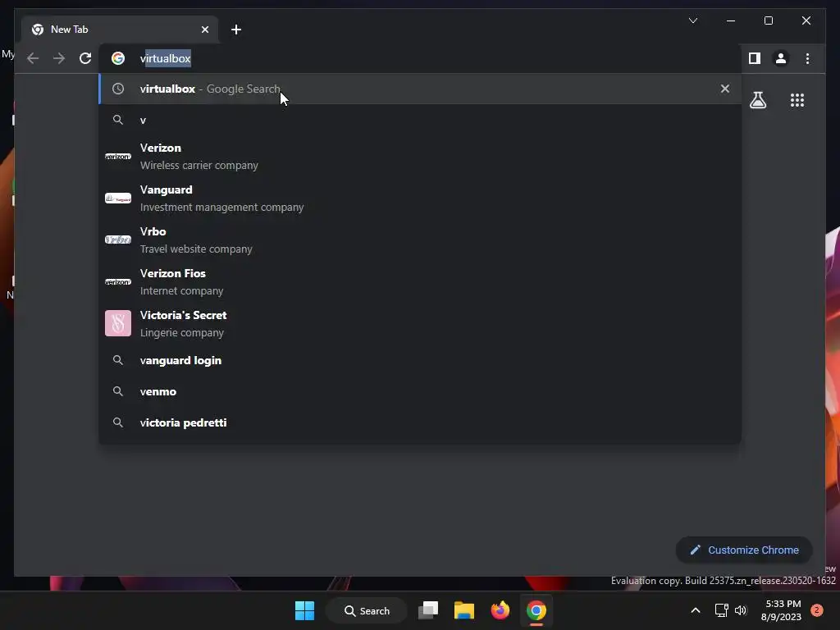Select the Verizon wireless carrier suggestion
Screen dimensions: 840x630
[x=420, y=157]
